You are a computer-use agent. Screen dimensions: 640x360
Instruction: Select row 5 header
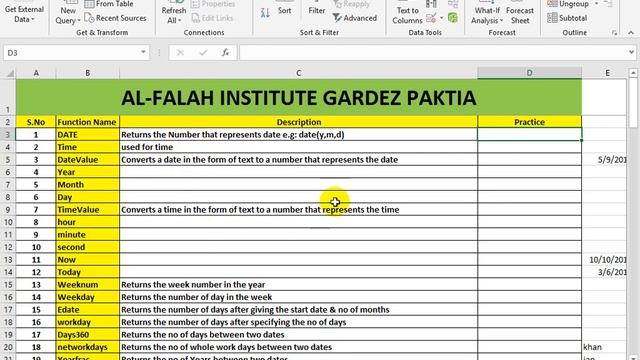point(8,160)
